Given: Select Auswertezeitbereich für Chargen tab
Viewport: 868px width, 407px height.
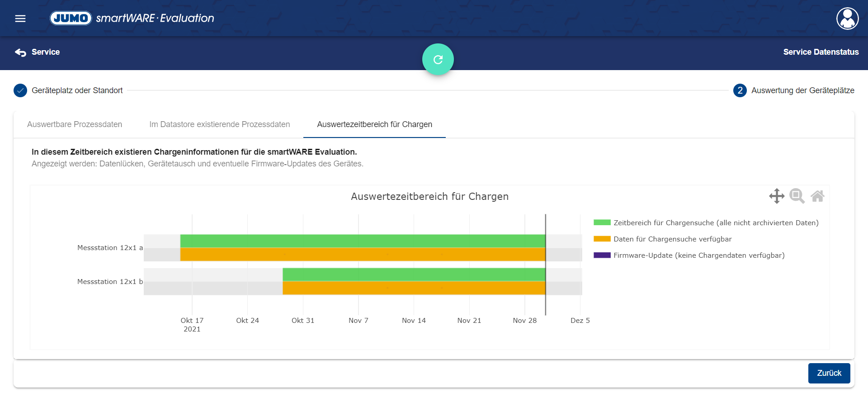Looking at the screenshot, I should click(x=374, y=124).
